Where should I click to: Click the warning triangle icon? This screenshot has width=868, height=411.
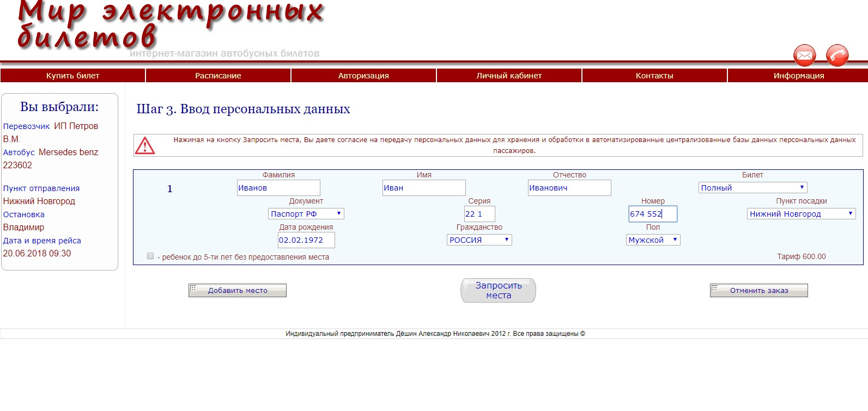click(145, 145)
